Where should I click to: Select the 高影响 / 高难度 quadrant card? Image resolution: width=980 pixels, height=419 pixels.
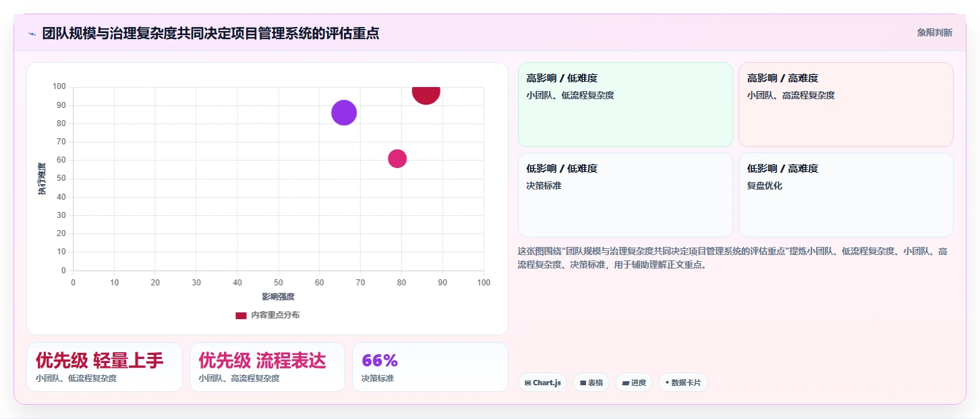[846, 105]
